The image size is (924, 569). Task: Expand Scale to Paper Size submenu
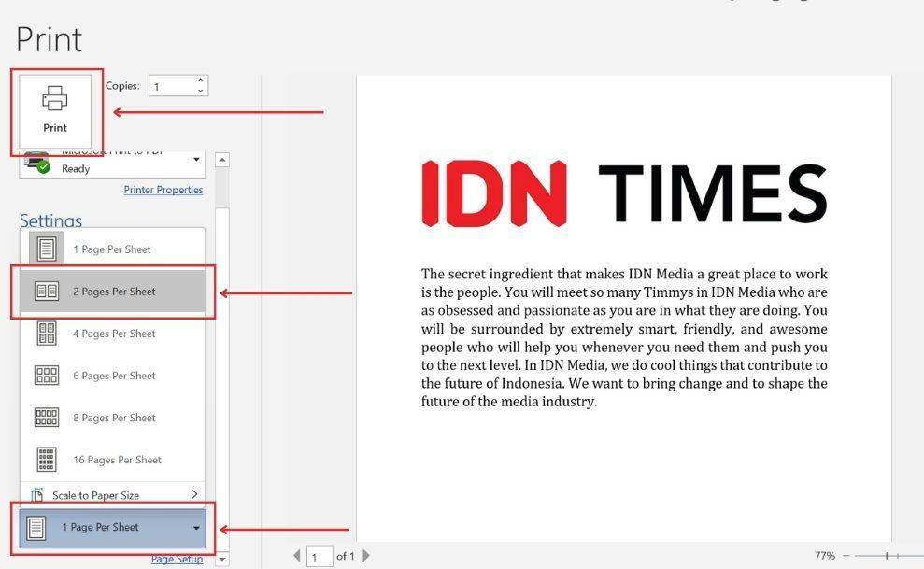coord(112,494)
